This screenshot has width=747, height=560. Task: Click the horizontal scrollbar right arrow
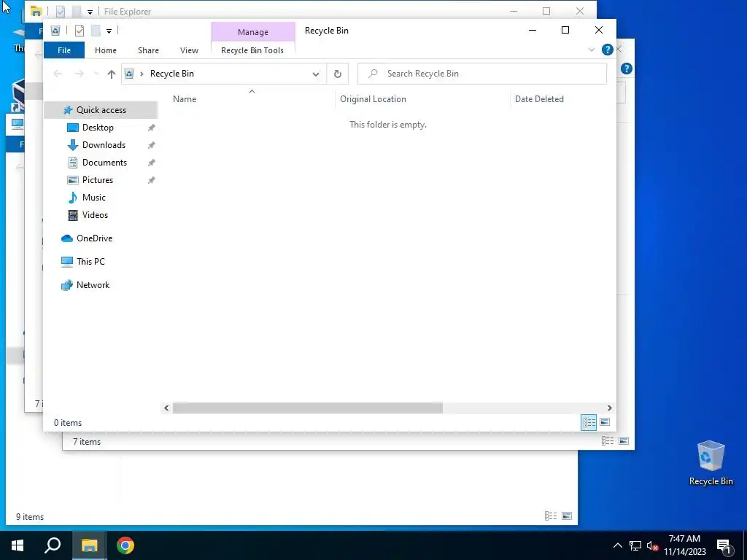609,408
